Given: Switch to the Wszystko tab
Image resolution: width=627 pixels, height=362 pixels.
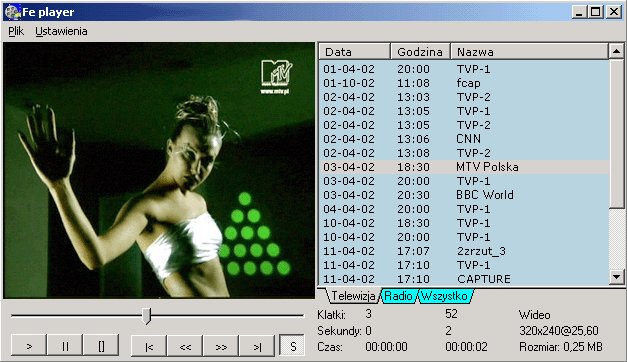Looking at the screenshot, I should [x=445, y=296].
